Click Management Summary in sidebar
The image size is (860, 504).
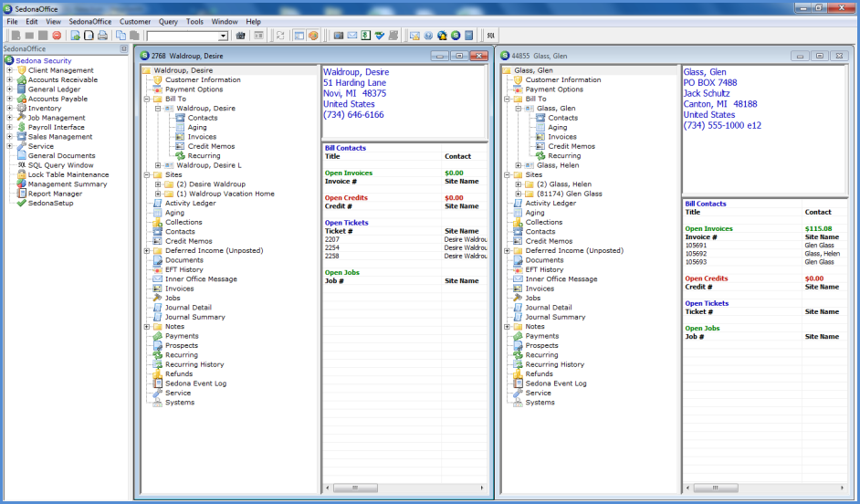tap(68, 184)
